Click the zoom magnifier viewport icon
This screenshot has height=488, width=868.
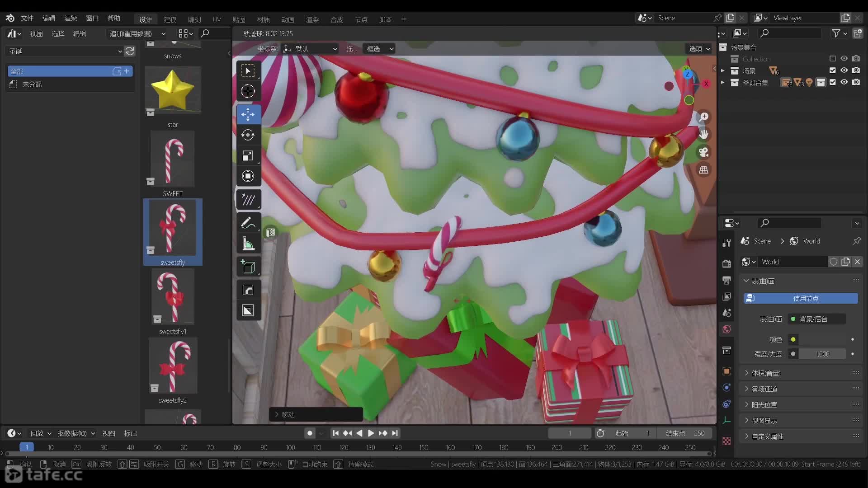pos(703,117)
